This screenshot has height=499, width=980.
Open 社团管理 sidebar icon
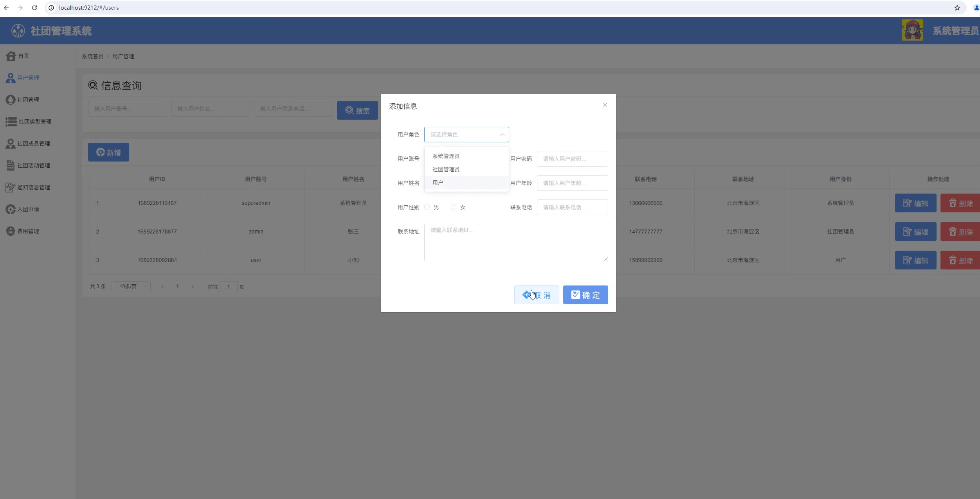[x=11, y=100]
